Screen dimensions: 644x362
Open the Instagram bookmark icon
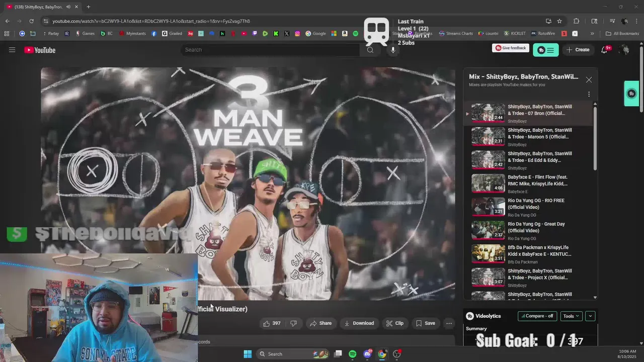tap(297, 34)
